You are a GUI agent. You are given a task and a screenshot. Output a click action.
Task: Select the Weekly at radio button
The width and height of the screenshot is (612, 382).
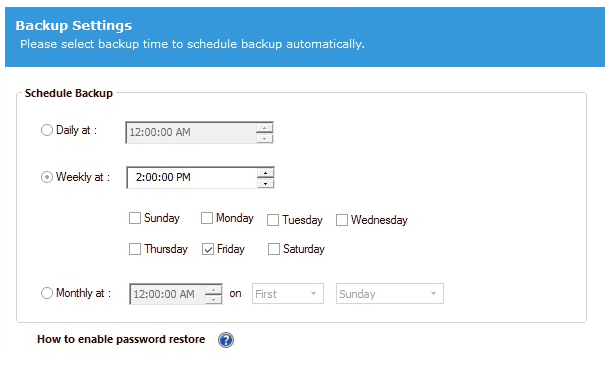[x=47, y=177]
